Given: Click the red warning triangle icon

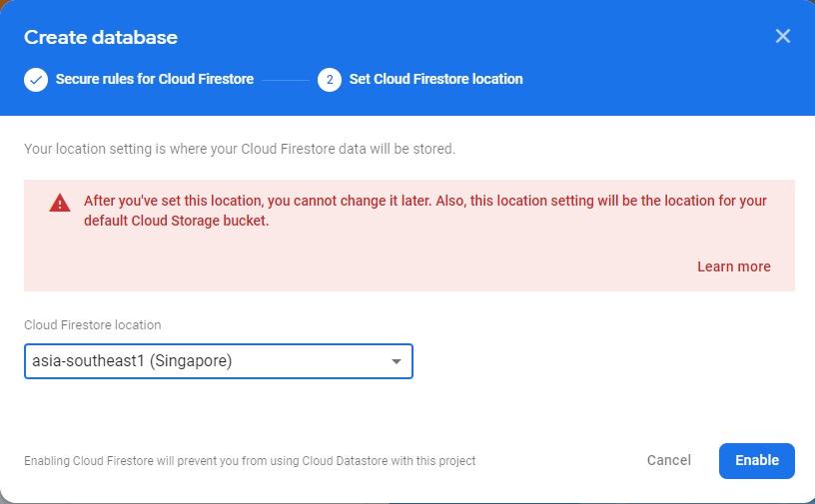Looking at the screenshot, I should (x=60, y=203).
